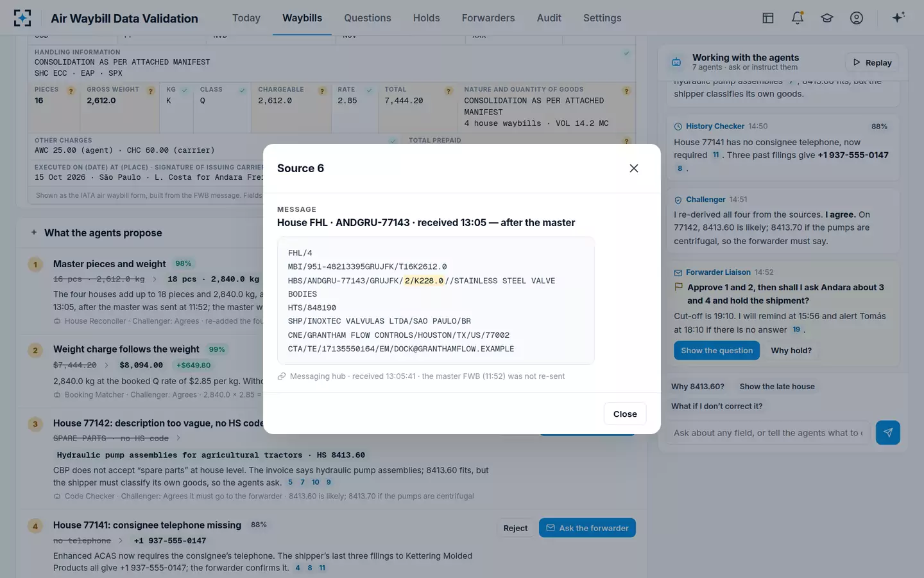Click the flag icon before Approve 1 and 2
This screenshot has height=578, width=924.
[x=679, y=287]
